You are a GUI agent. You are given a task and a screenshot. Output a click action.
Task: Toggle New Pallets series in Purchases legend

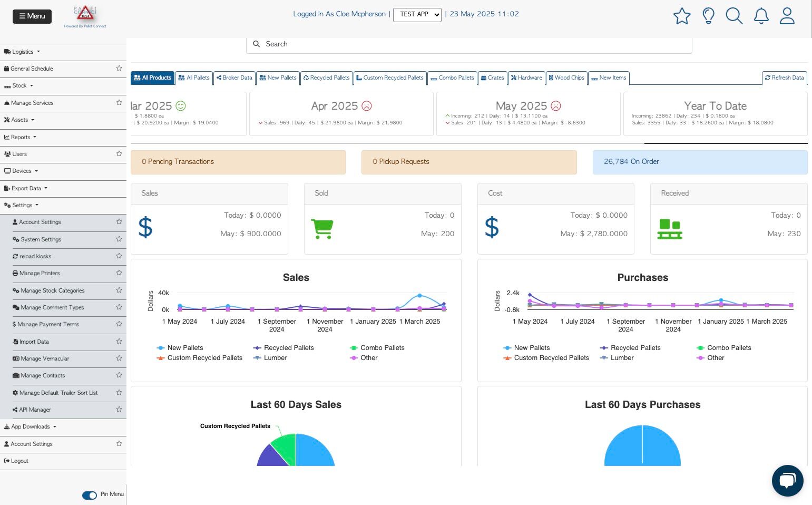[526, 348]
